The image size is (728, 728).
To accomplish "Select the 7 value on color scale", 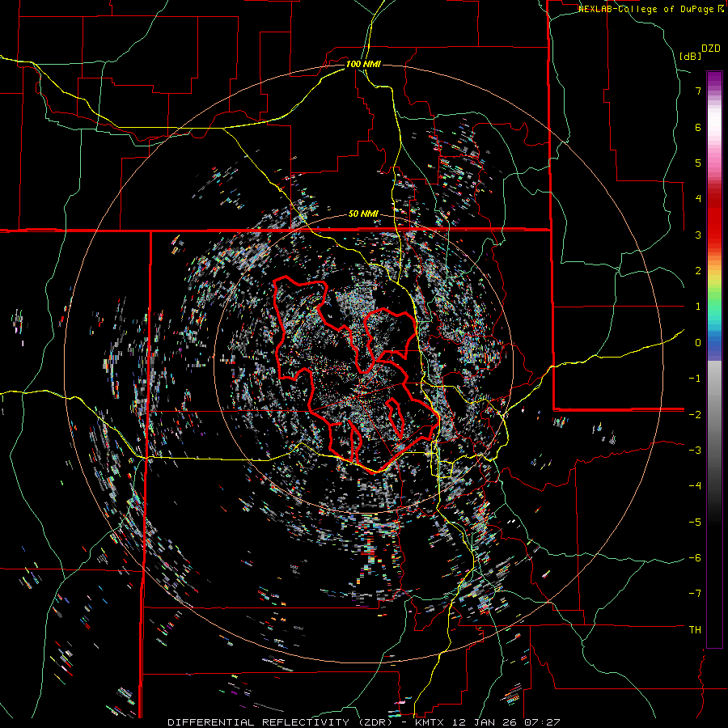I will (x=698, y=91).
